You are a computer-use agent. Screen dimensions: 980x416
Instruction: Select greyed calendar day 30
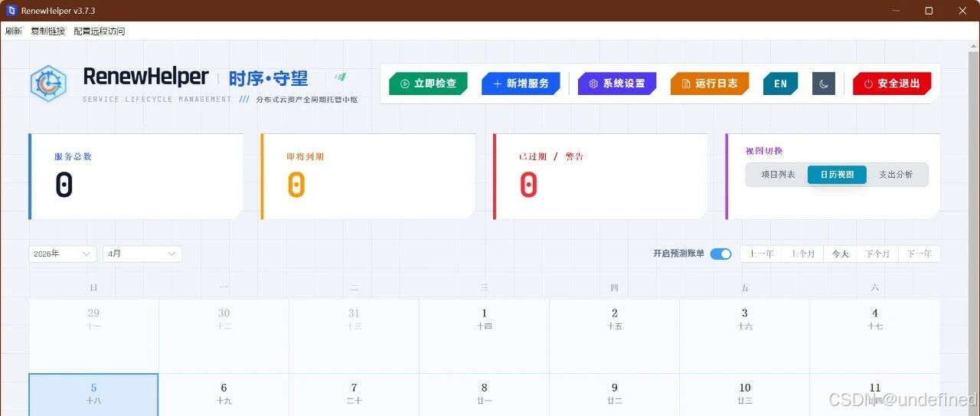224,336
